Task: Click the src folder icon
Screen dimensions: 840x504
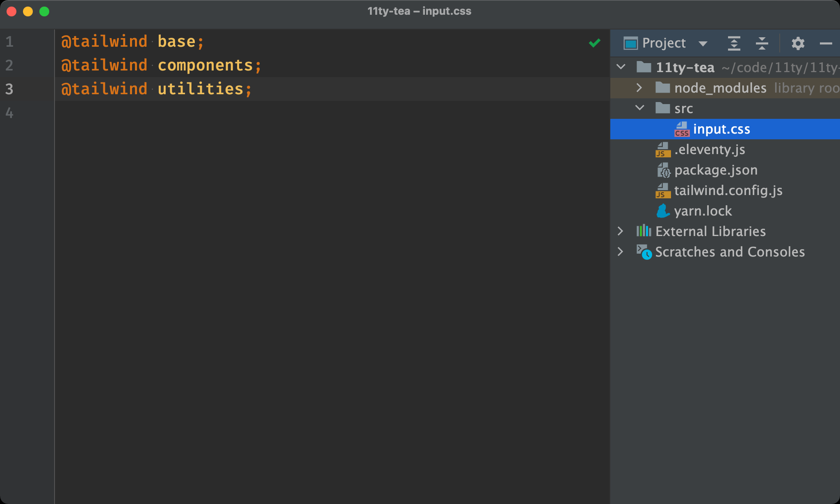Action: [x=662, y=108]
